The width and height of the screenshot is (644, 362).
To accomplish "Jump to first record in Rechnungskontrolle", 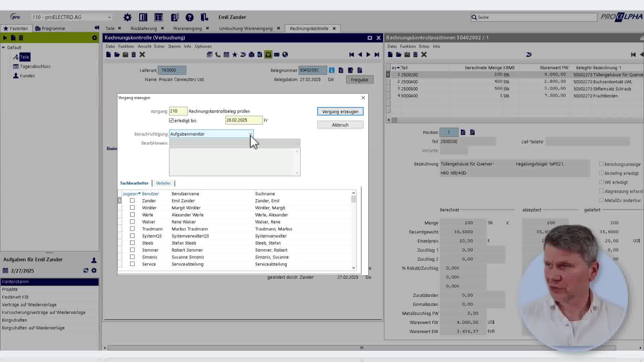I will [x=352, y=55].
